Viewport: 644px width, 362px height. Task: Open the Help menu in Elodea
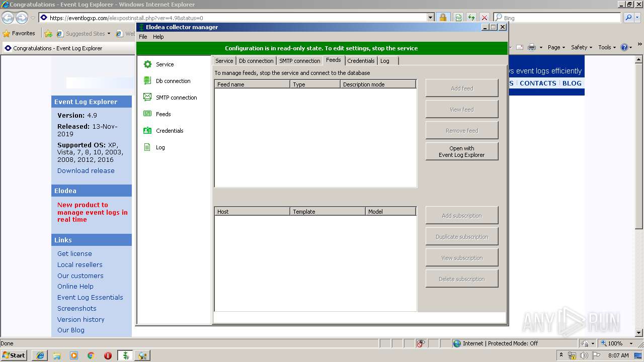tap(158, 37)
